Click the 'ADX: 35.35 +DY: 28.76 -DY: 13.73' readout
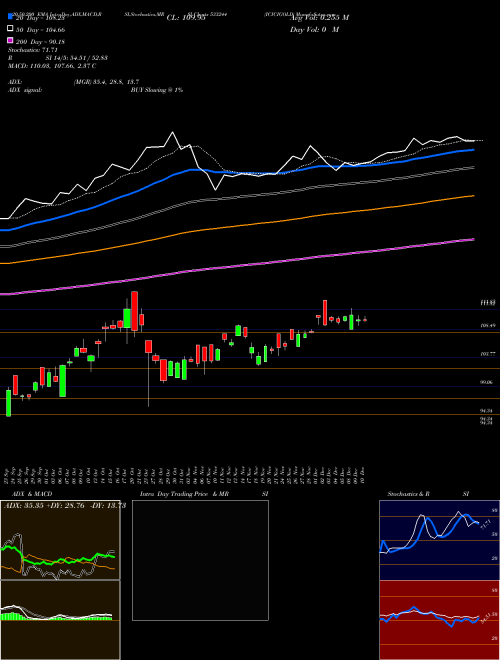The image size is (500, 660). [65, 506]
